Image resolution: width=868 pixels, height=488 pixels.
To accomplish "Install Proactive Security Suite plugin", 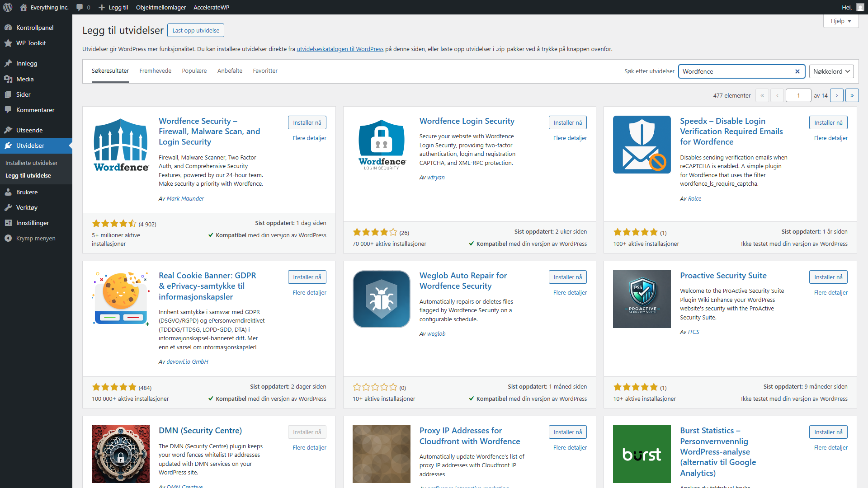I will 828,277.
